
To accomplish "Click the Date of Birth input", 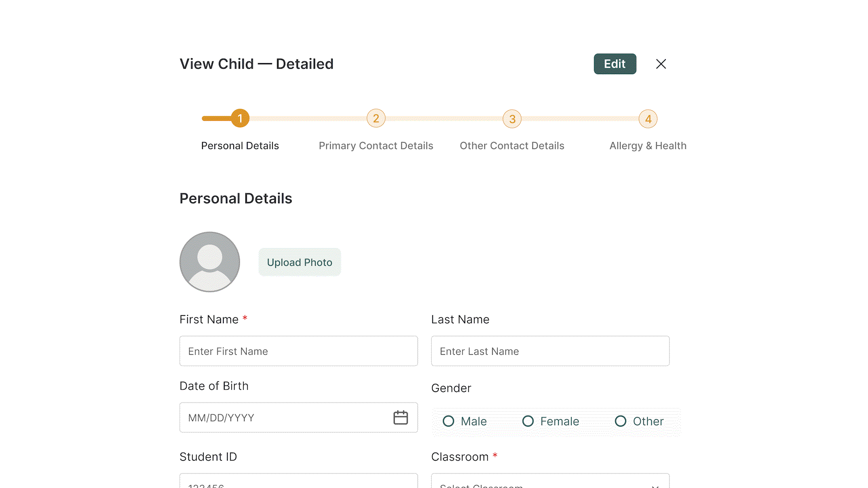I will 299,418.
